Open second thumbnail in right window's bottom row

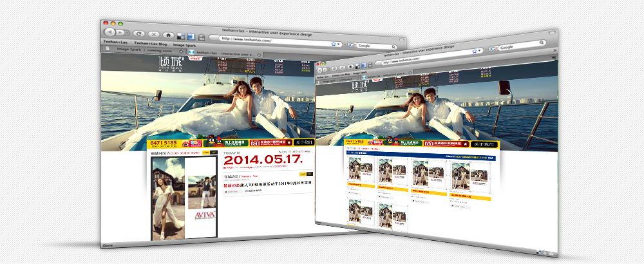(393, 216)
